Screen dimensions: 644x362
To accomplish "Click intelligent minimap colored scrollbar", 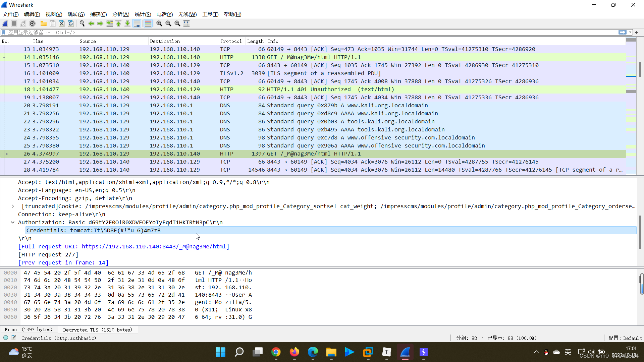I will click(631, 106).
